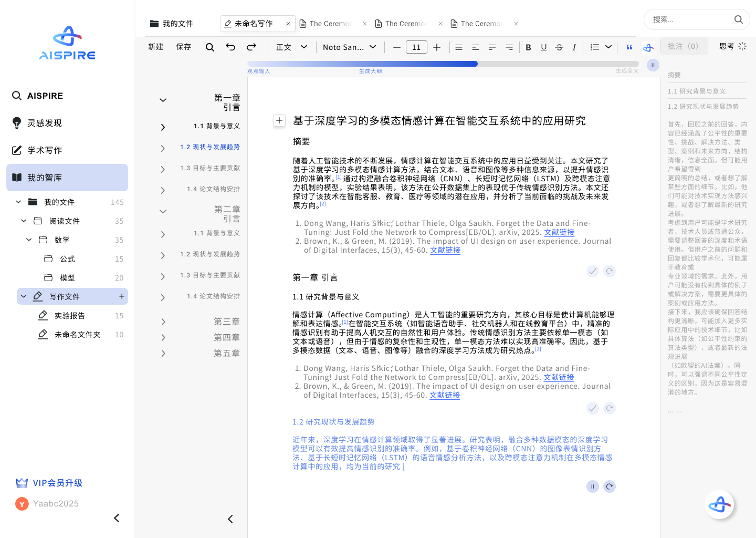Collapse the 第一章 引言 outline section
Screen dimensions: 756x538
(x=163, y=100)
